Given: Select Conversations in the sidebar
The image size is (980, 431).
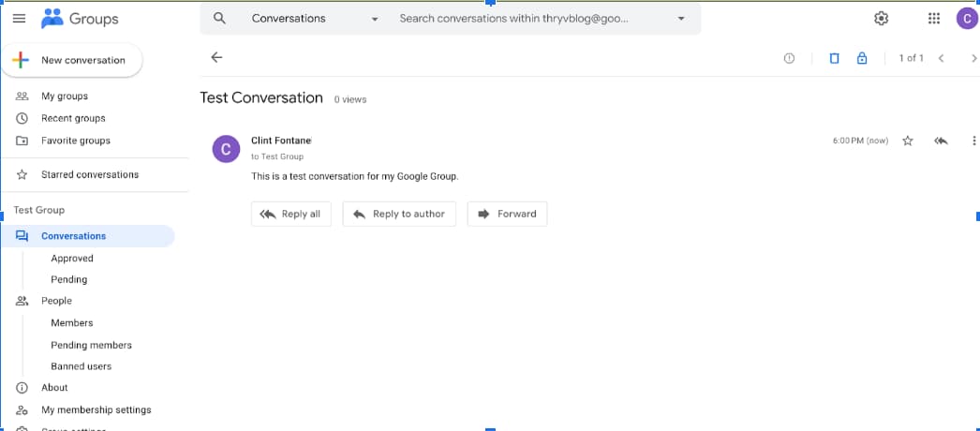Looking at the screenshot, I should [x=87, y=236].
